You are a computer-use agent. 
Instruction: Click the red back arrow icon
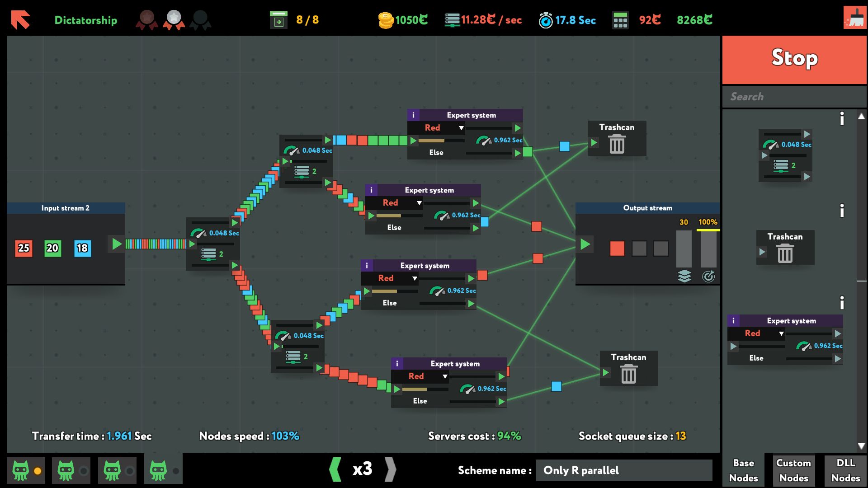(20, 20)
